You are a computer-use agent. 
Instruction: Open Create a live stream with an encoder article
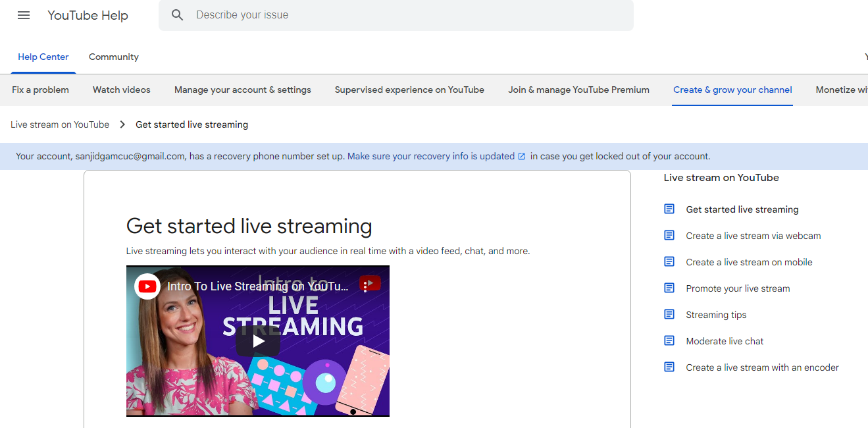(762, 367)
